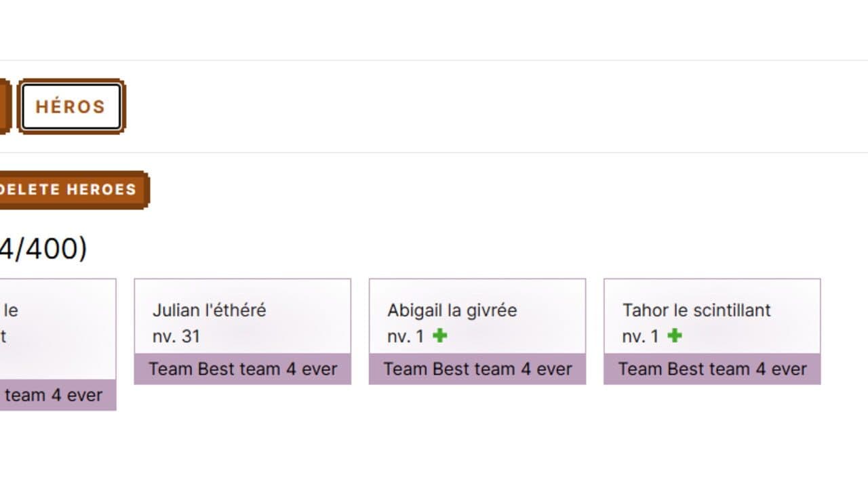
Task: Click the name text 'Tahor le scintillant'
Action: tap(696, 310)
